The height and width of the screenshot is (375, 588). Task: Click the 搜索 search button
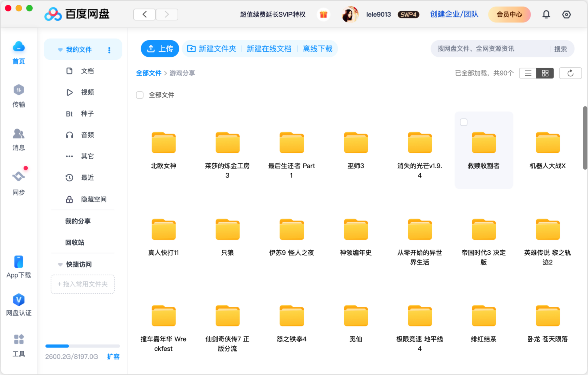pyautogui.click(x=560, y=49)
